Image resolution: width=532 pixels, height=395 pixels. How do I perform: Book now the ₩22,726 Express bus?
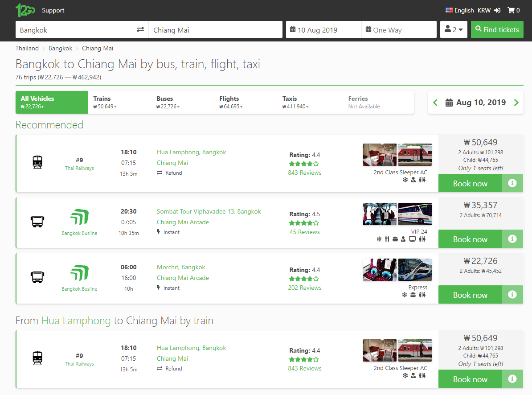(x=470, y=295)
